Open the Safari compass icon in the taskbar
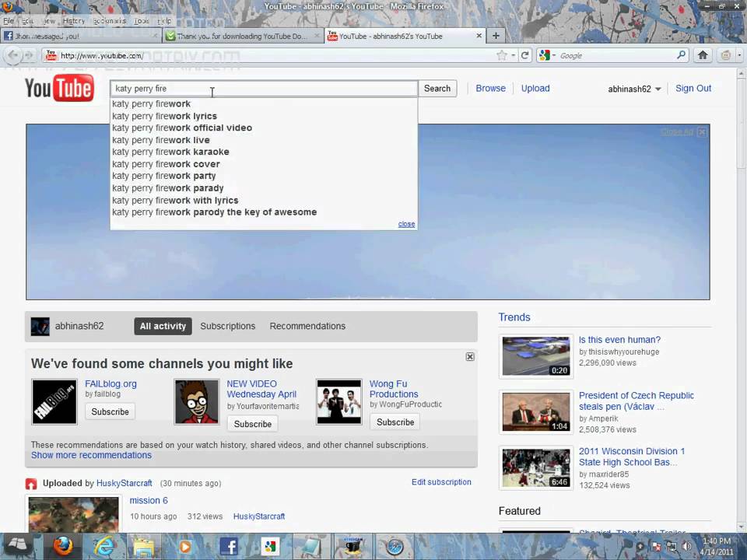Image resolution: width=747 pixels, height=560 pixels. (x=395, y=546)
